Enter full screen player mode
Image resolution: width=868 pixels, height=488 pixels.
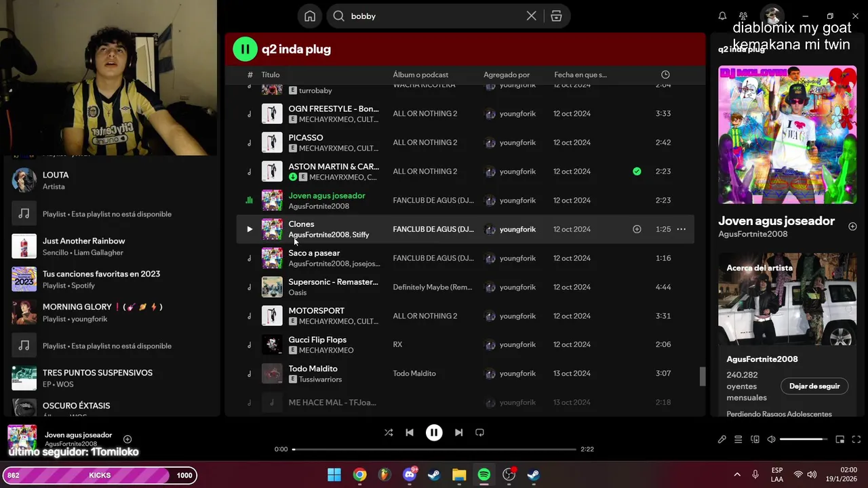pos(856,439)
